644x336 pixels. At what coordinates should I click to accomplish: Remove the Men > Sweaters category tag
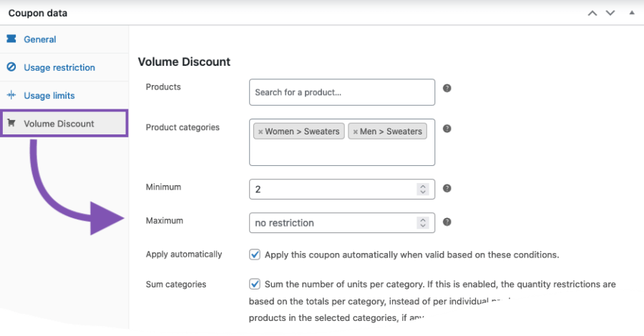355,132
